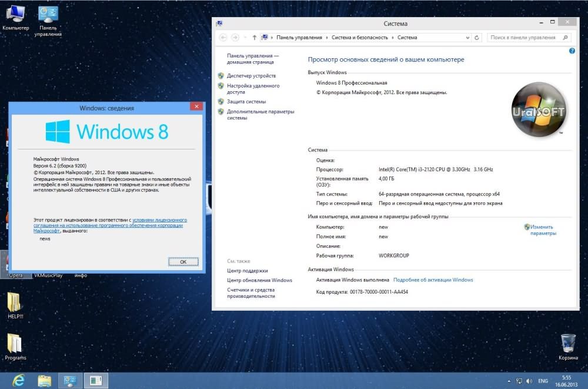Image resolution: width=588 pixels, height=389 pixels.
Task: Select the Компьютер desktop icon
Action: 15,16
